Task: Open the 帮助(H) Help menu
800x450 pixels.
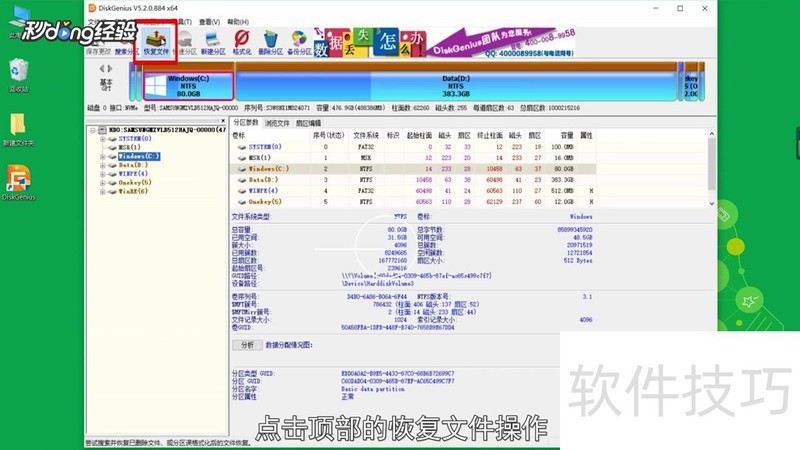Action: coord(238,22)
